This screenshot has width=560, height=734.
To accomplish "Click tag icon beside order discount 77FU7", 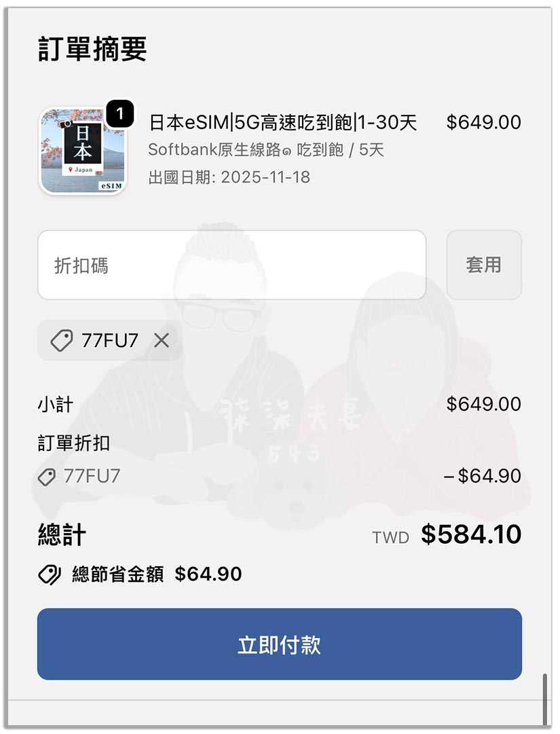I will (47, 477).
